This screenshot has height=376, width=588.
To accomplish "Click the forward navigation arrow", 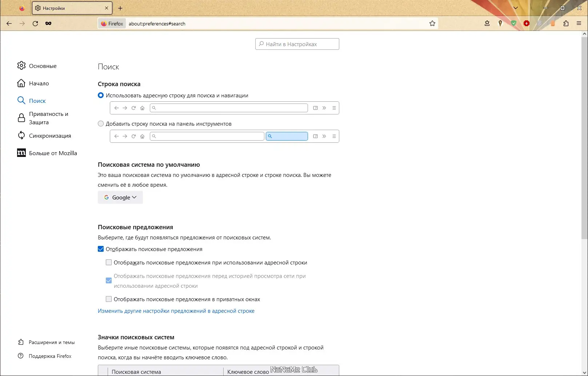I will coord(22,24).
